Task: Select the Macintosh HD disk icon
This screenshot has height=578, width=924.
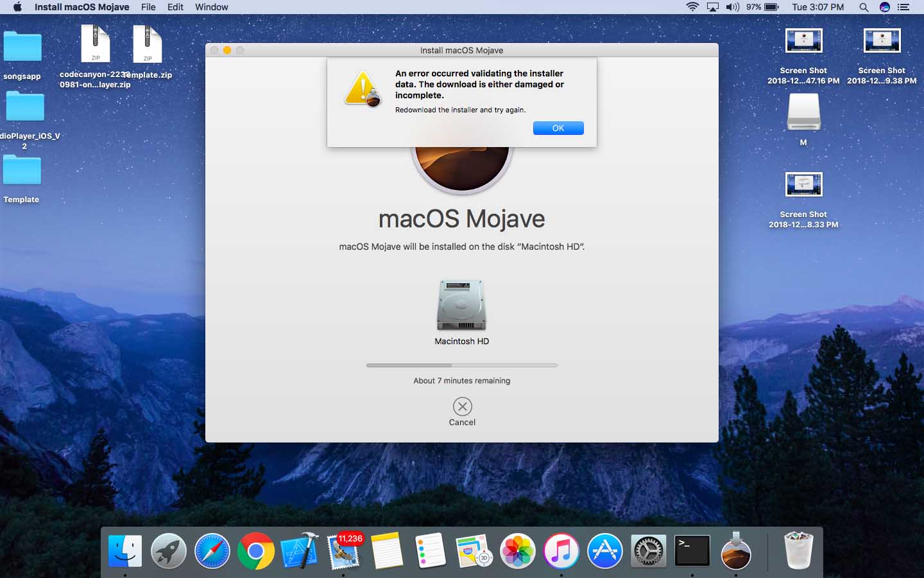Action: tap(461, 305)
